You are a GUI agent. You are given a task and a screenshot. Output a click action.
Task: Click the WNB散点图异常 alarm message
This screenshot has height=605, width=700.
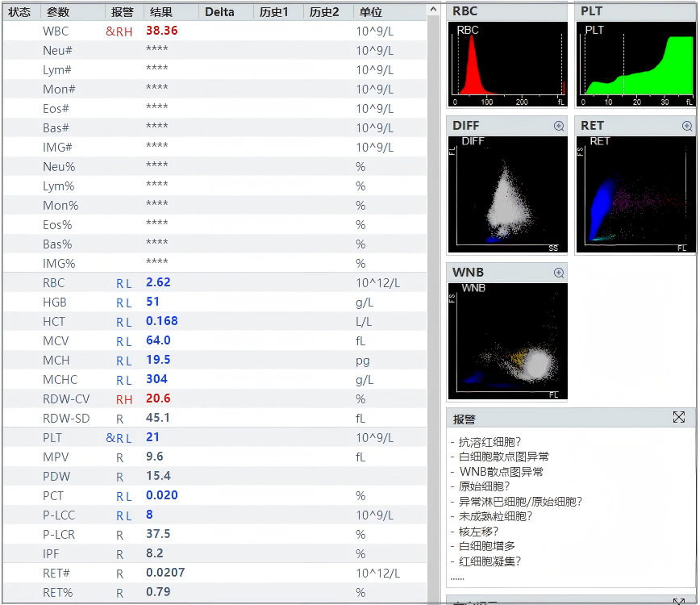pos(502,472)
